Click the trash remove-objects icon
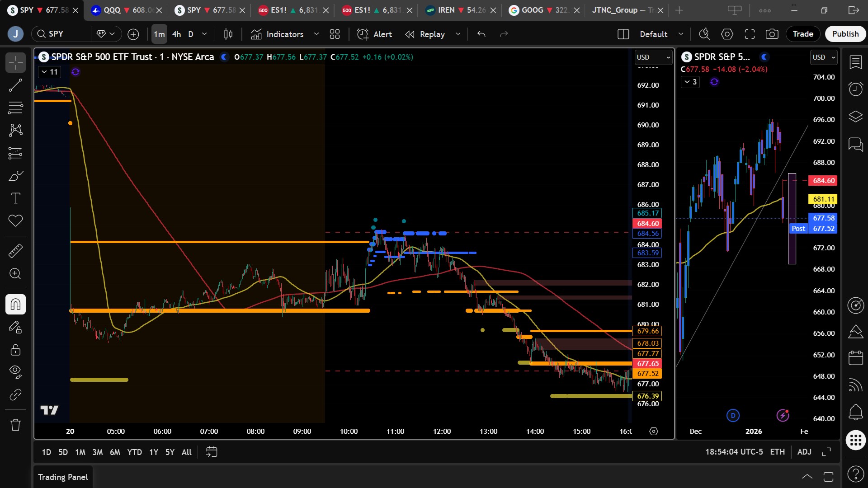Image resolution: width=868 pixels, height=488 pixels. [15, 425]
